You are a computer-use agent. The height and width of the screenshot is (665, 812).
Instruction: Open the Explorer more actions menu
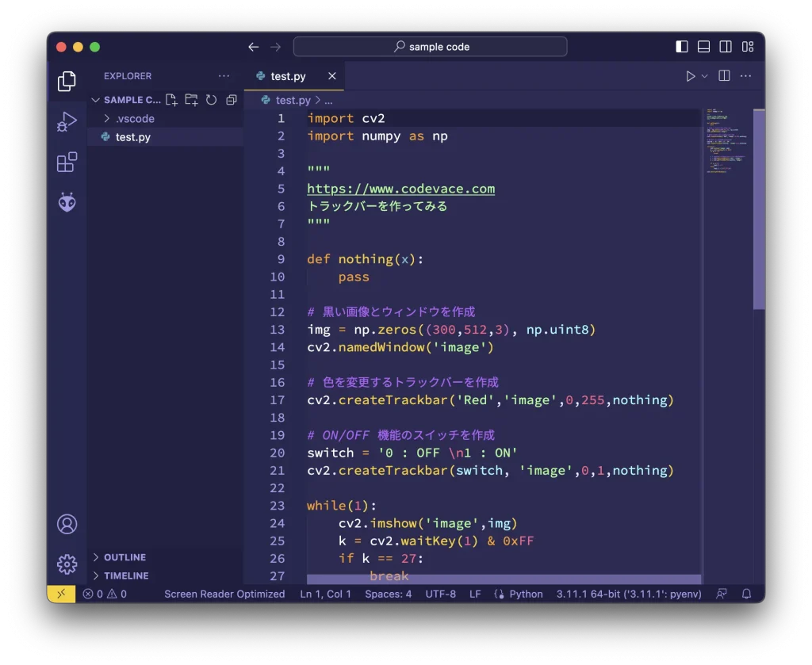224,76
